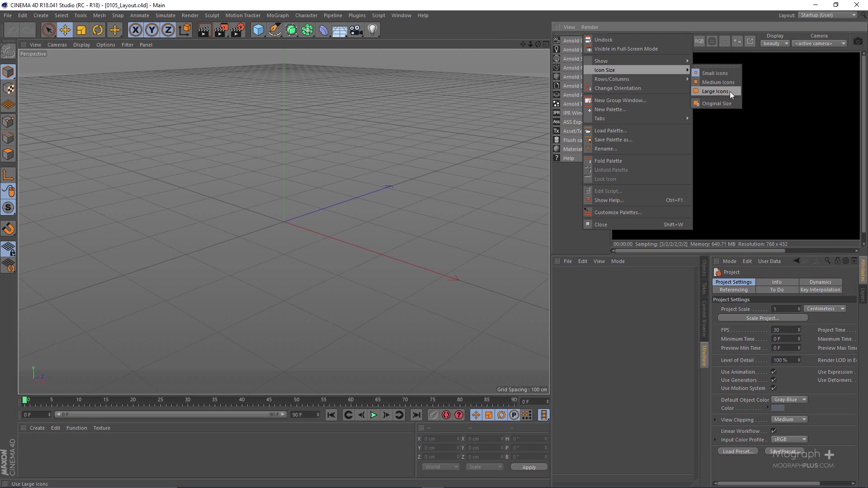
Task: Activate the Rotate tool
Action: click(98, 30)
